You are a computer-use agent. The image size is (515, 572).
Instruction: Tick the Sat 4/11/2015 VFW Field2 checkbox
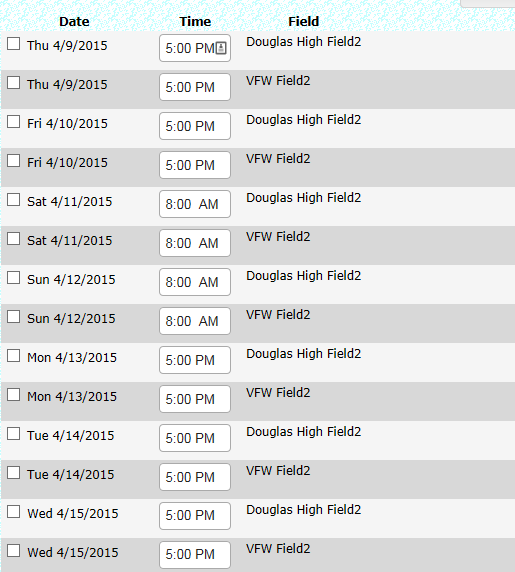[x=13, y=239]
